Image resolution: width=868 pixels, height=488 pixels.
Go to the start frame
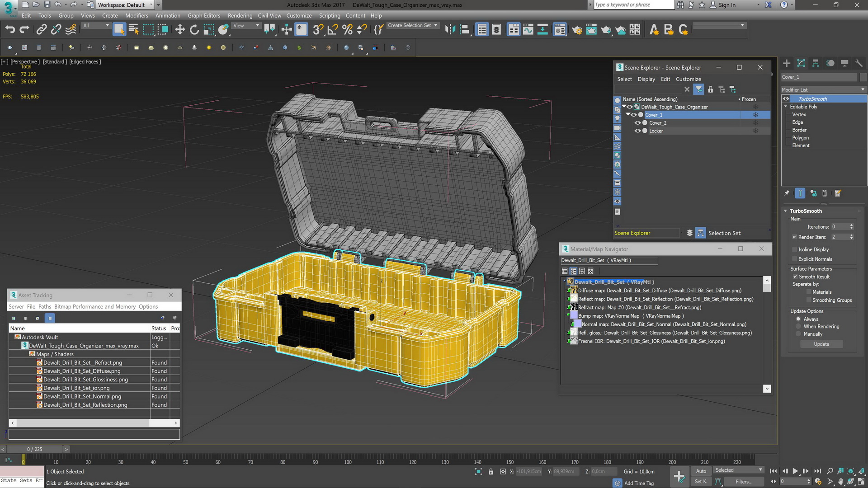(774, 471)
